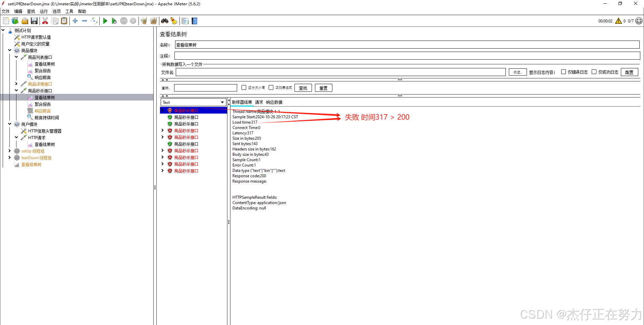
Task: Select the second 商品秒杀接口 green result
Action: (186, 124)
